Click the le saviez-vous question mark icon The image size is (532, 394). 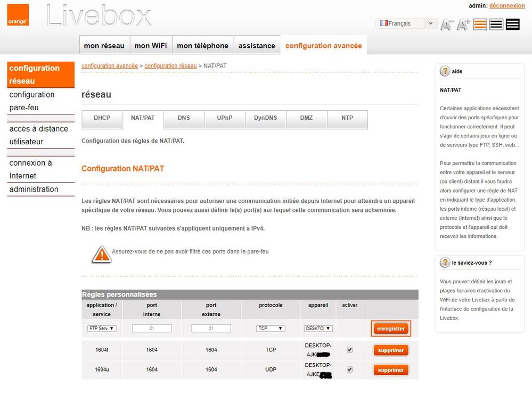[x=445, y=262]
